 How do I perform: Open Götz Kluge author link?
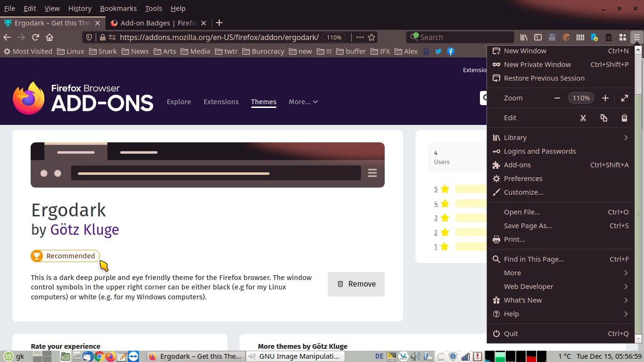point(84,230)
